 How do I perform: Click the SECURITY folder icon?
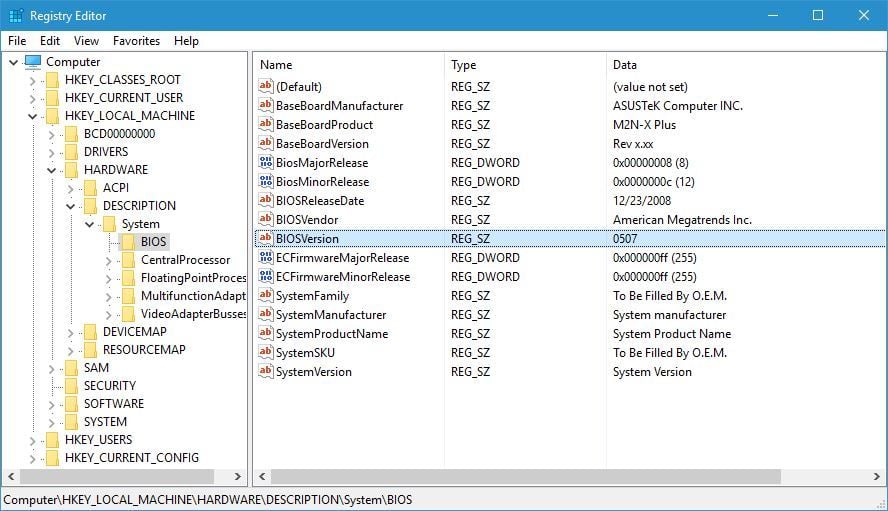point(71,386)
